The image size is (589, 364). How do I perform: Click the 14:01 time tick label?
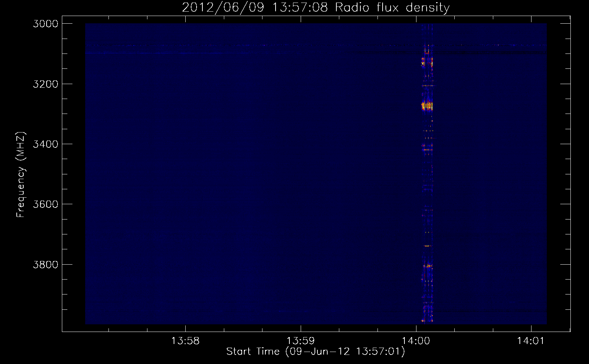pos(531,341)
